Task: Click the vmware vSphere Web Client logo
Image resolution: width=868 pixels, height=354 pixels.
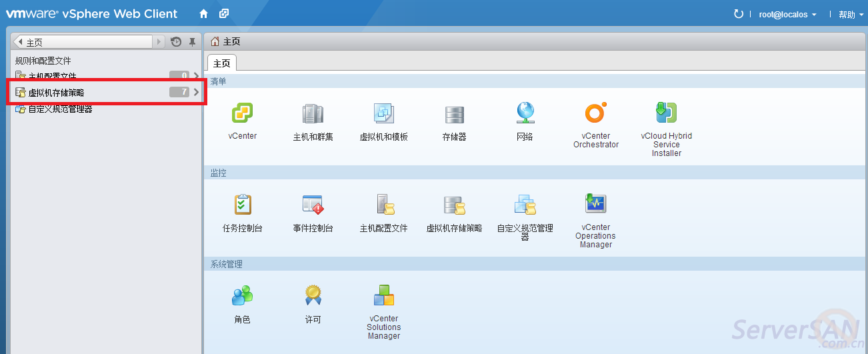Action: [91, 13]
